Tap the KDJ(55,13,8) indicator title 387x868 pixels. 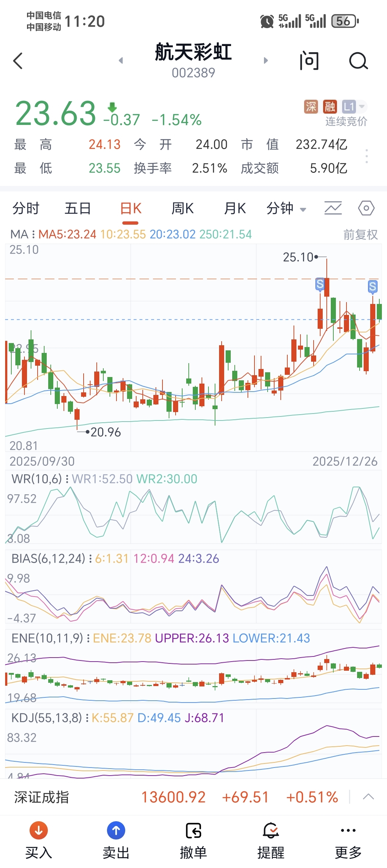[46, 718]
